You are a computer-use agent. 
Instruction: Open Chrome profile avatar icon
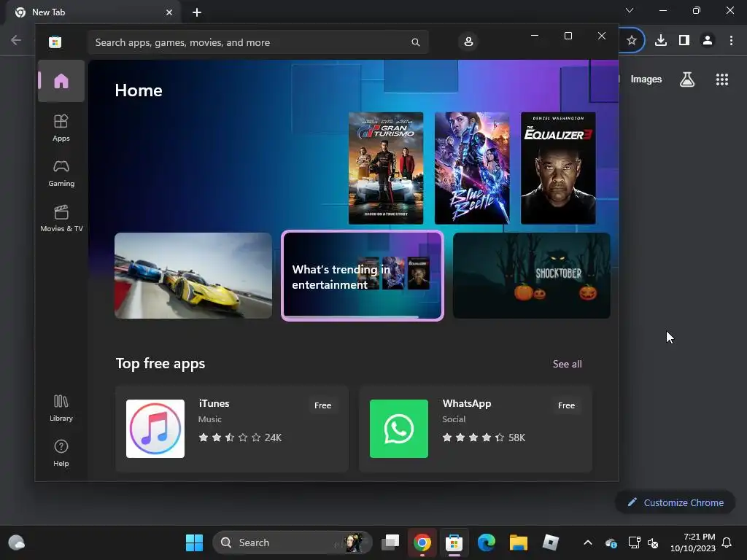pos(708,41)
